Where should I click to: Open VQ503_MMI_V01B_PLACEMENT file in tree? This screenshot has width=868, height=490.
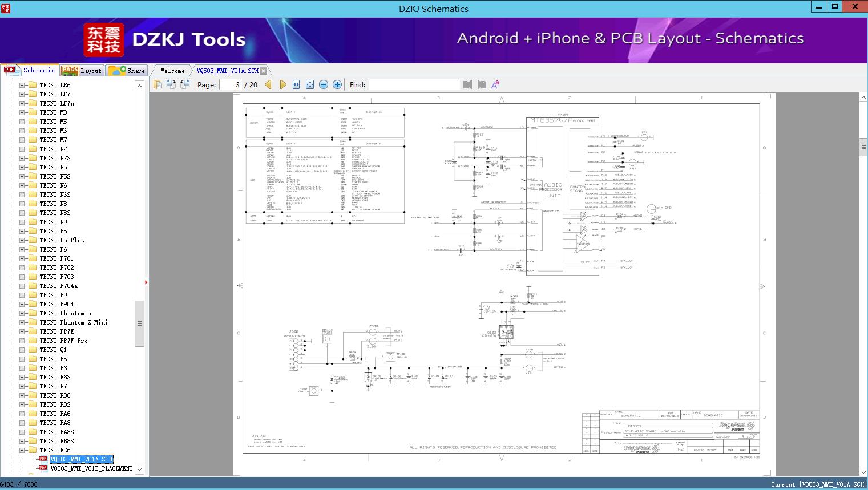click(x=91, y=468)
